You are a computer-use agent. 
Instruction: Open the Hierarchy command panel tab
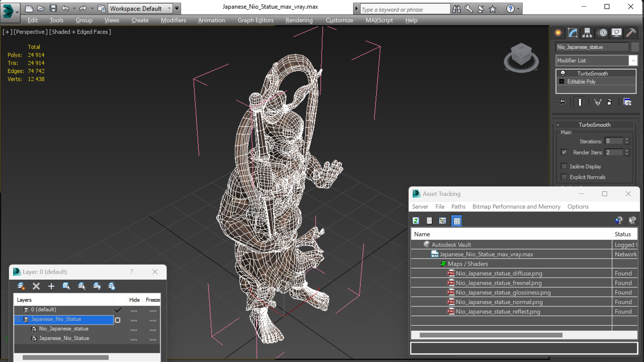[587, 33]
